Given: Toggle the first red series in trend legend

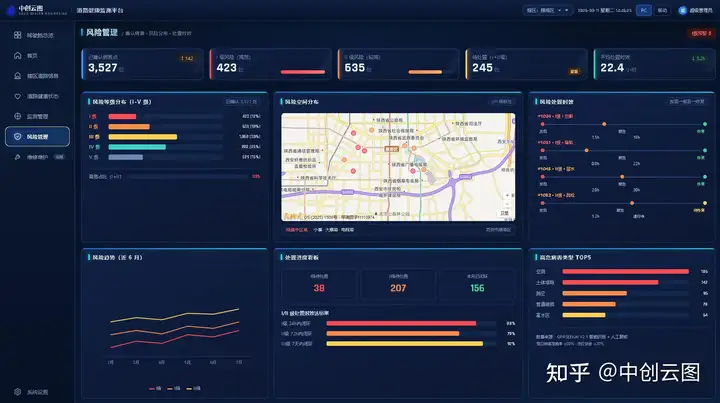Looking at the screenshot, I should pyautogui.click(x=155, y=388).
